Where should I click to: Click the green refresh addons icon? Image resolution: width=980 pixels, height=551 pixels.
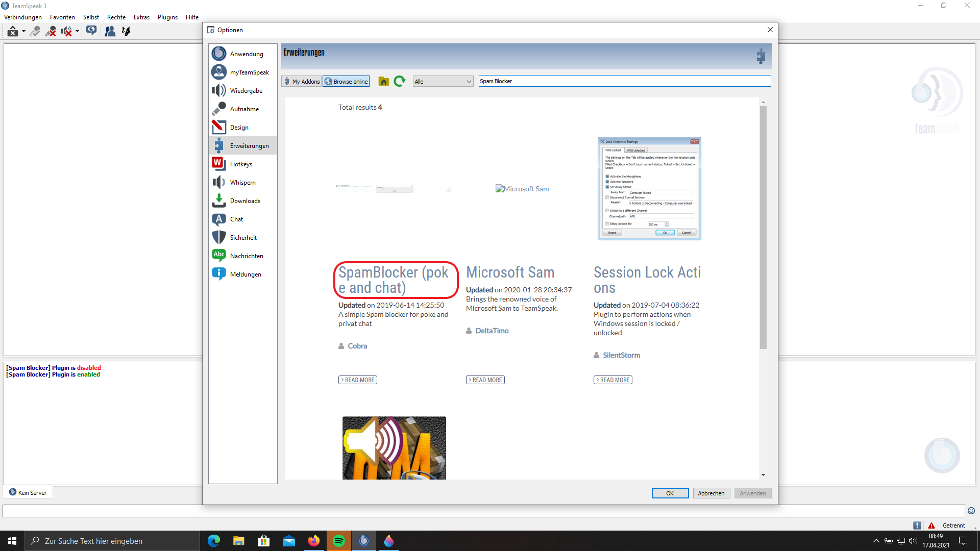tap(400, 81)
